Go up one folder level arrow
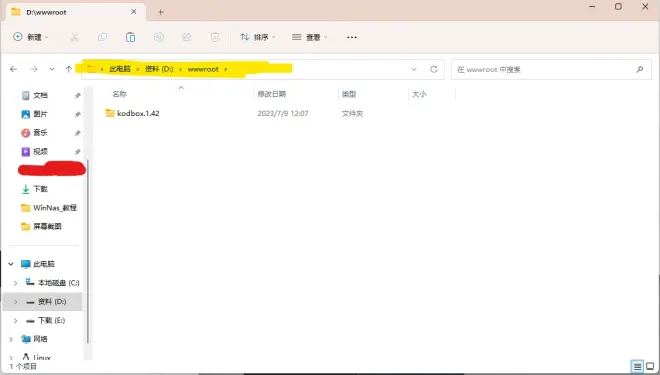This screenshot has height=375, width=660. pos(69,69)
